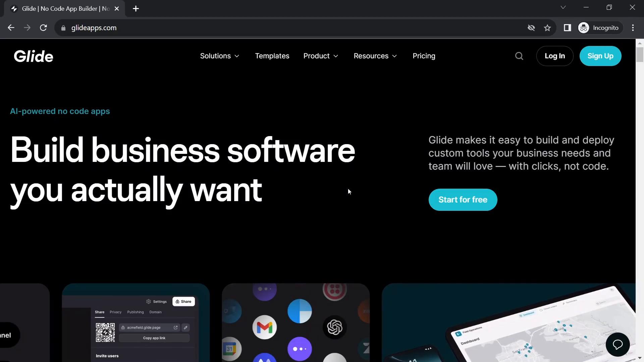The image size is (644, 362).
Task: Select the Share tab in the panel
Action: click(99, 312)
